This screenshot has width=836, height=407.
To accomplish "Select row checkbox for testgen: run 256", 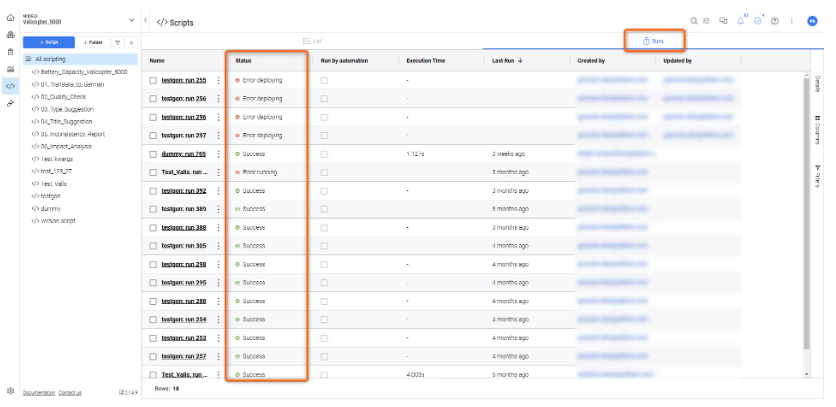I will pos(153,99).
